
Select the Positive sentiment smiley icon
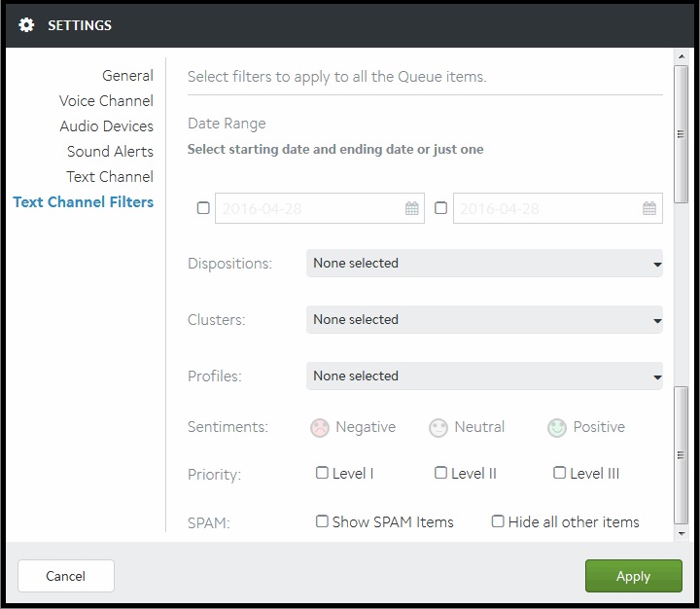click(557, 428)
